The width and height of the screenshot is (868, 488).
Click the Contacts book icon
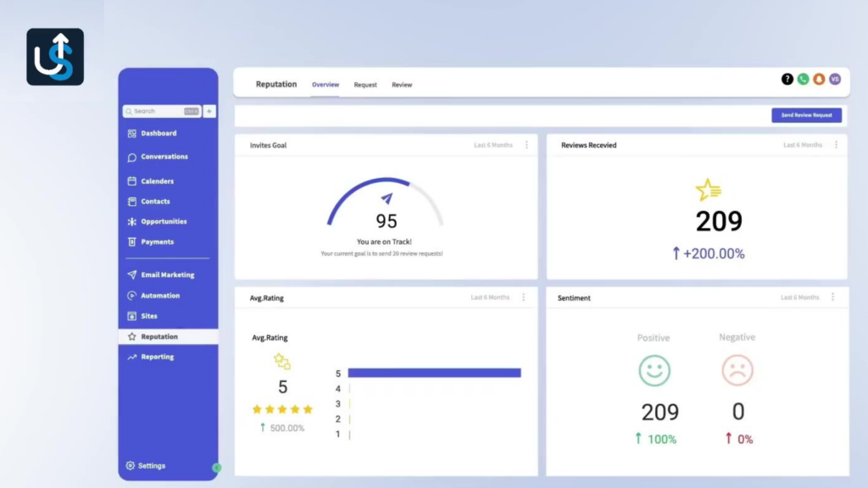tap(131, 202)
